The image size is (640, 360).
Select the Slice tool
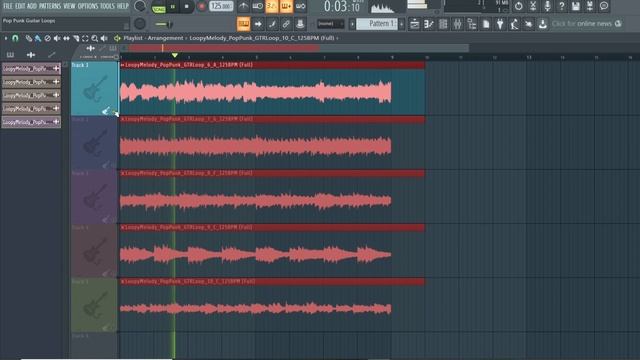(x=76, y=38)
